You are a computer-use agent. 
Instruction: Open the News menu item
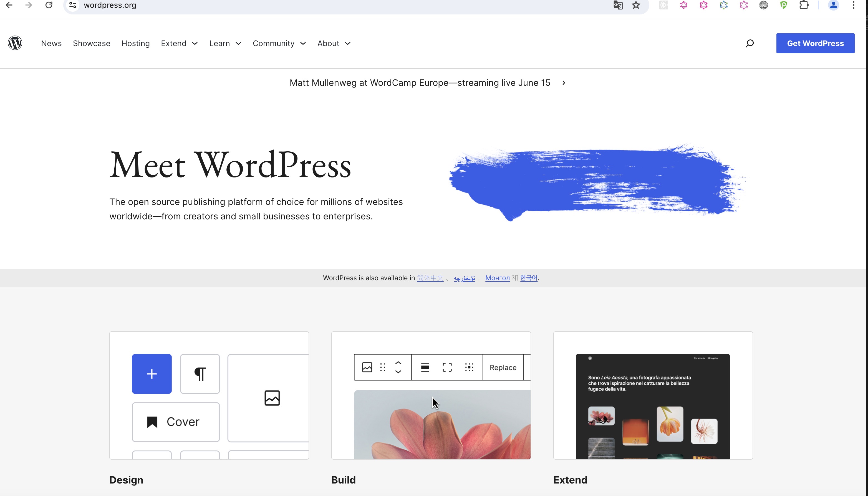click(51, 43)
